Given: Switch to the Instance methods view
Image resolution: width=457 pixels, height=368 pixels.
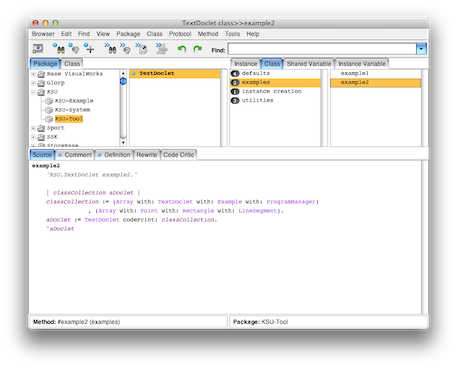Looking at the screenshot, I should pyautogui.click(x=245, y=64).
